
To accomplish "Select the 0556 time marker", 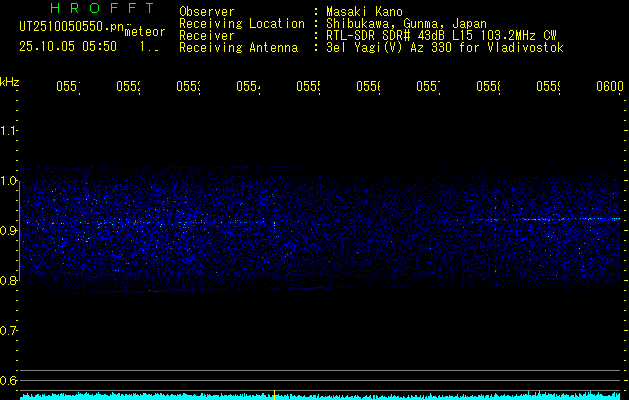I will click(368, 86).
